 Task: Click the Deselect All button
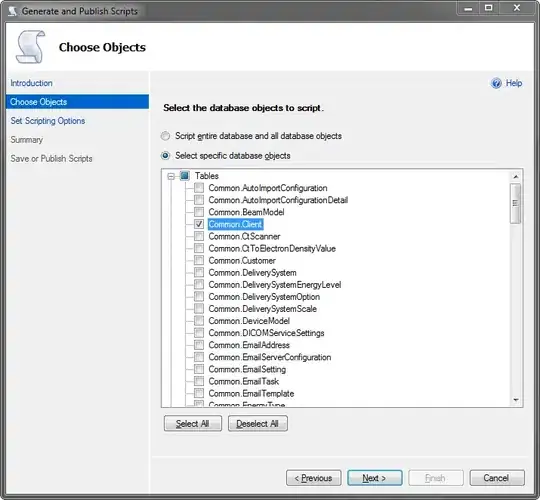click(258, 424)
